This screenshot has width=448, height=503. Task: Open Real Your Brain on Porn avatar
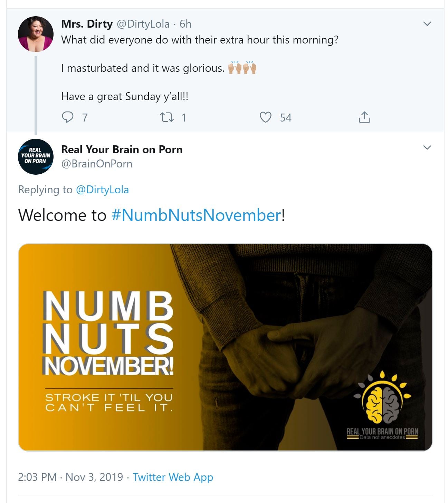point(36,156)
